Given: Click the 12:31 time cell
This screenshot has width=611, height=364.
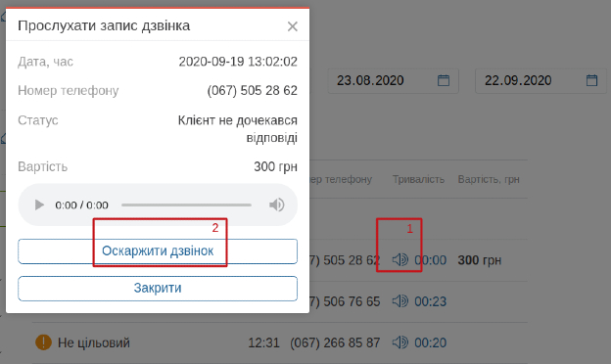Looking at the screenshot, I should (263, 342).
